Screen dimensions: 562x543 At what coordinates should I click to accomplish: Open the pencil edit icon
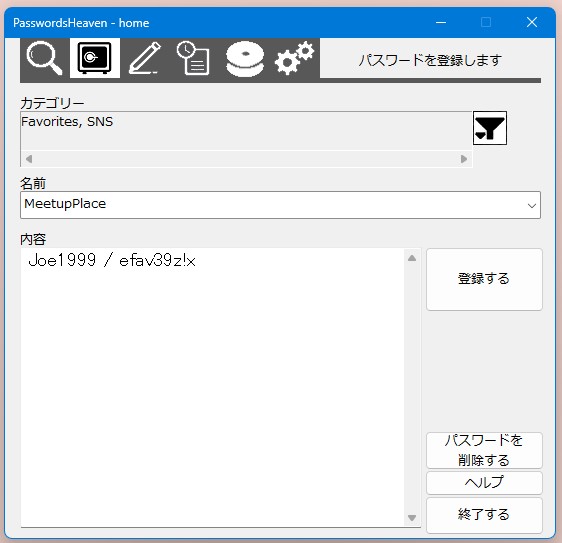(145, 58)
